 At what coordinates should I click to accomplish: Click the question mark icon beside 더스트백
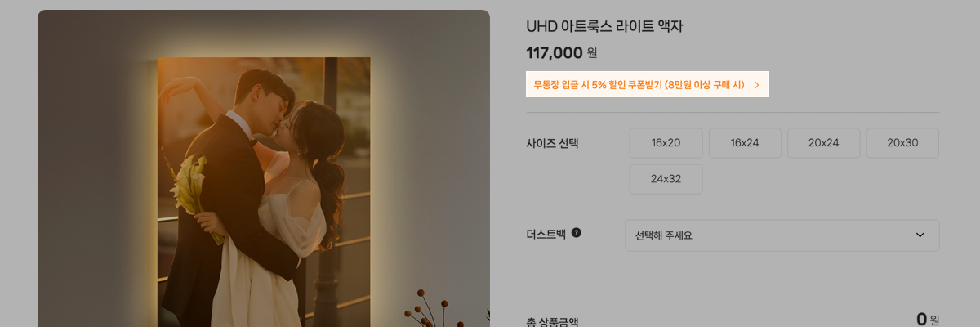click(577, 233)
